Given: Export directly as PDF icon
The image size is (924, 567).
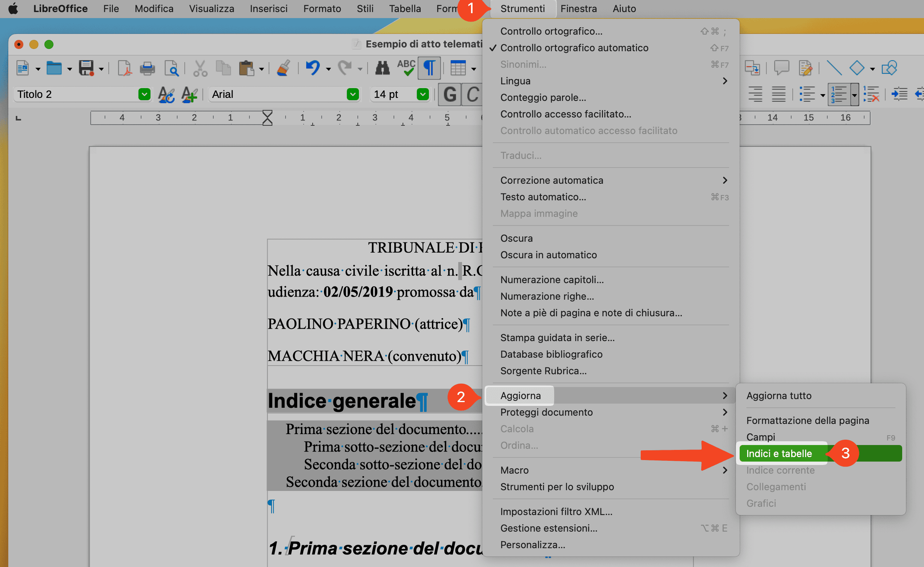Looking at the screenshot, I should click(124, 69).
